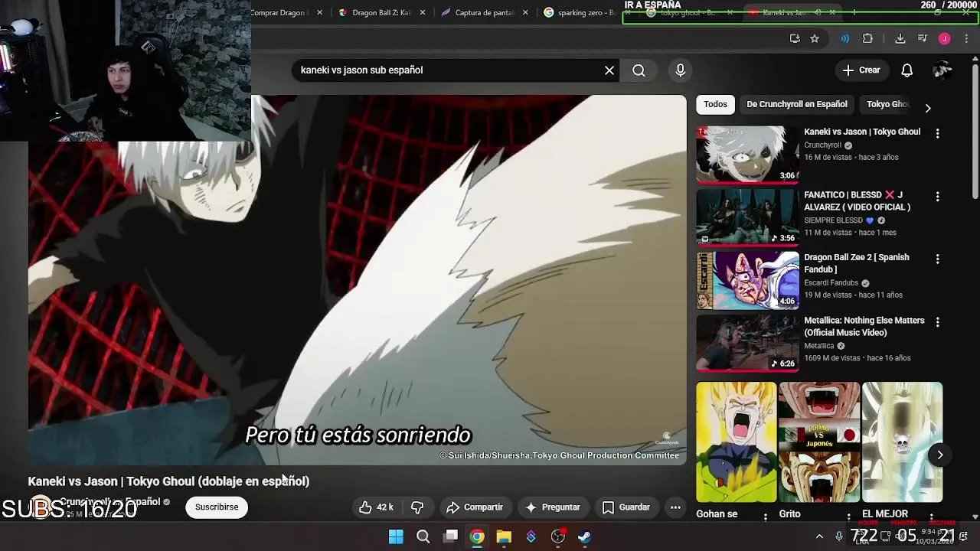Screen dimensions: 980x551
Task: Save video with Guardar button
Action: coord(626,507)
